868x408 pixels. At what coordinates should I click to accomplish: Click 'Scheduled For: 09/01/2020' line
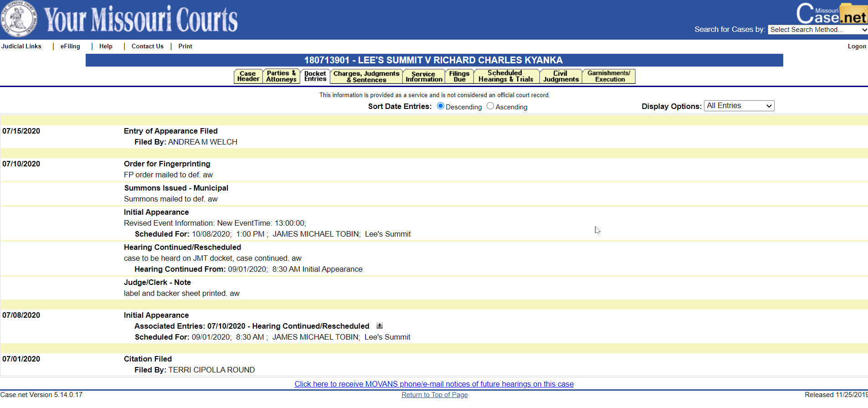point(272,337)
